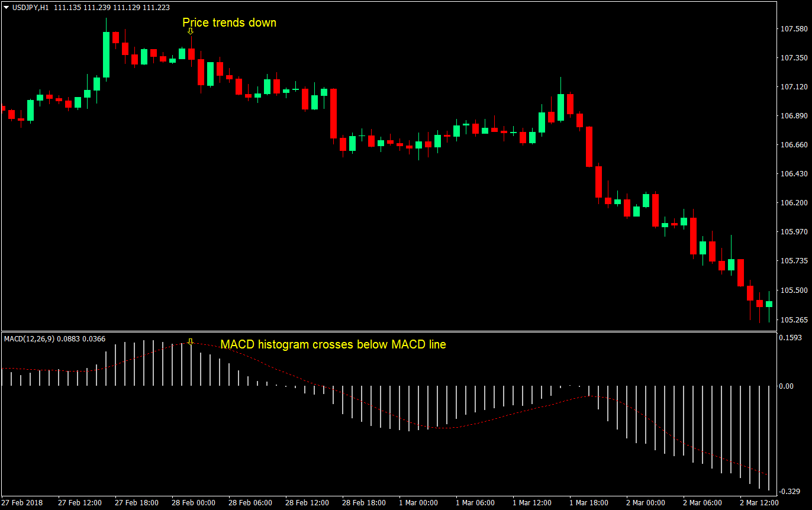Click the low price value 111.129
The width and height of the screenshot is (812, 510).
(127, 8)
